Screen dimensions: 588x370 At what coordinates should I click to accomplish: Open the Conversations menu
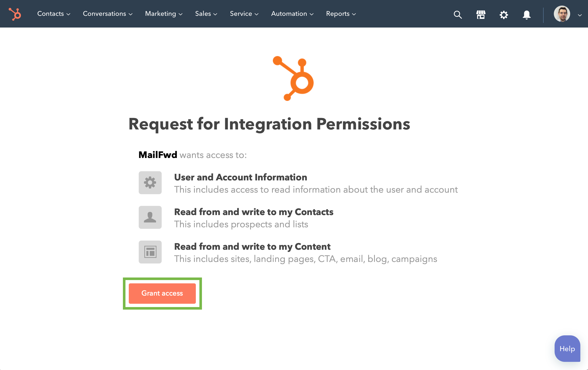[x=108, y=14]
